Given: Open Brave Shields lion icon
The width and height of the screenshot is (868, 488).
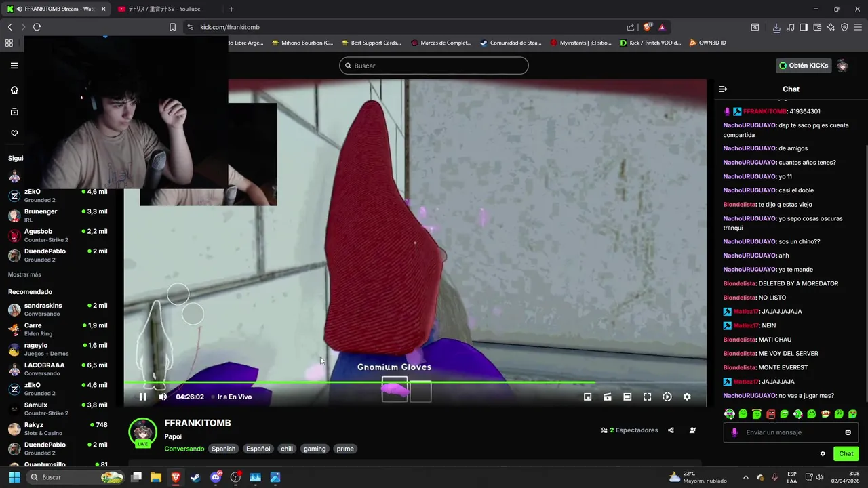Looking at the screenshot, I should pyautogui.click(x=648, y=27).
